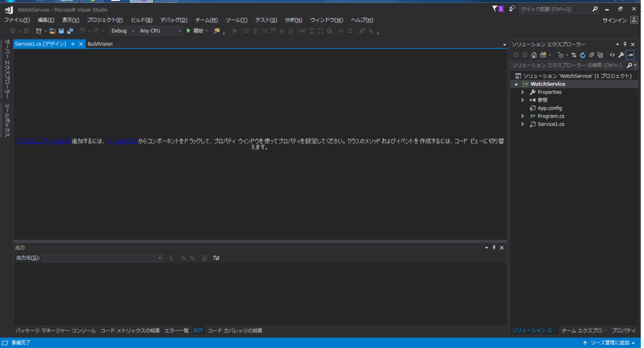Screen dimensions: 644x348
Task: Open the Solution Explorer window options dropdown
Action: [618, 45]
